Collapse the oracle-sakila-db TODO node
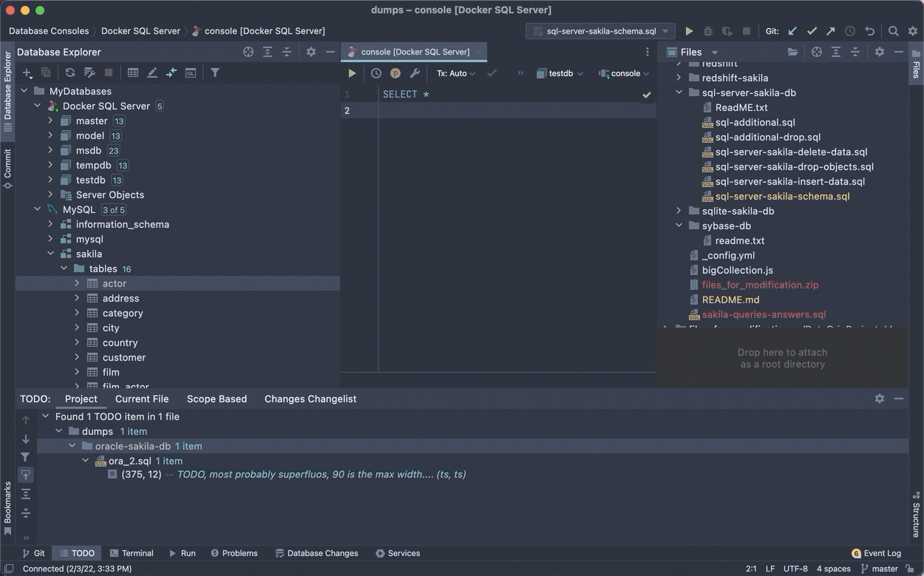Image resolution: width=924 pixels, height=576 pixels. 72,446
